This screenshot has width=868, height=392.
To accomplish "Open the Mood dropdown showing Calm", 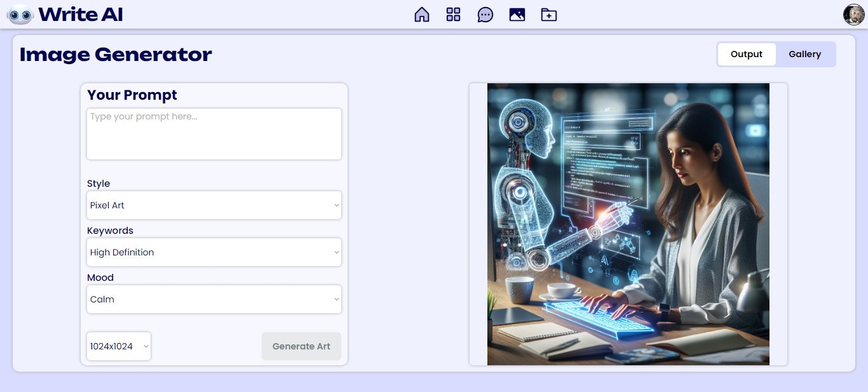I will (x=214, y=299).
